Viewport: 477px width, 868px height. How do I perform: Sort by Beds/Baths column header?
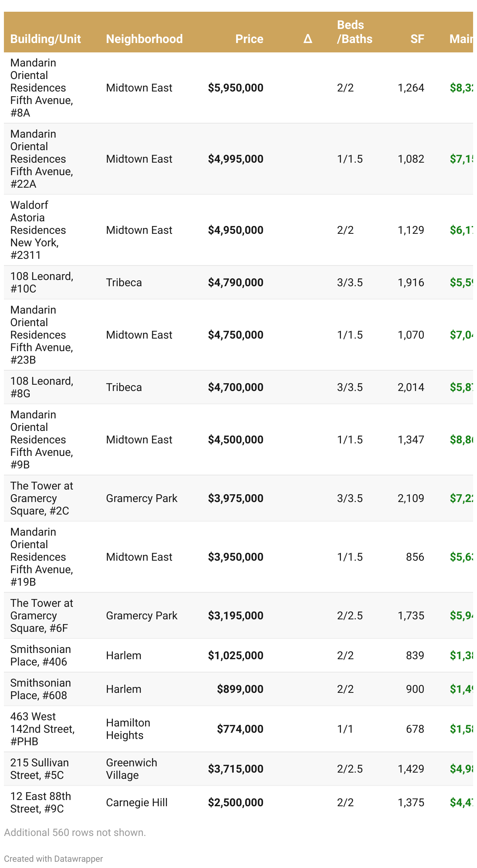pos(354,32)
